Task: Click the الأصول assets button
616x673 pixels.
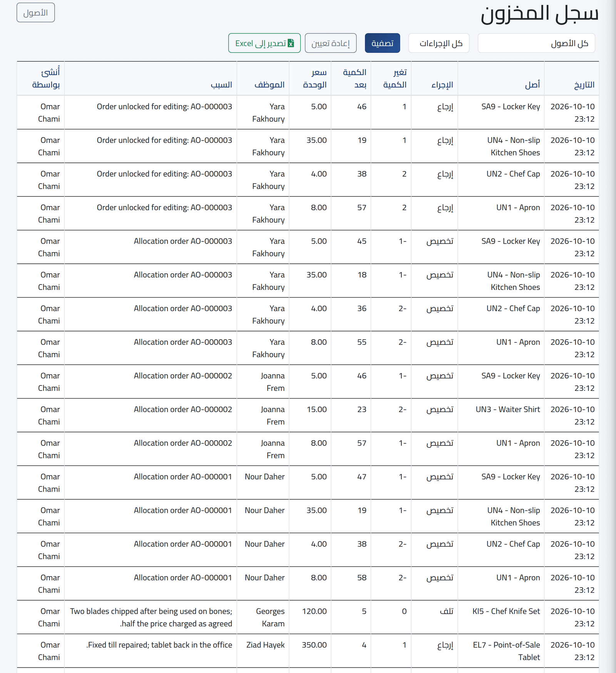Action: click(36, 13)
